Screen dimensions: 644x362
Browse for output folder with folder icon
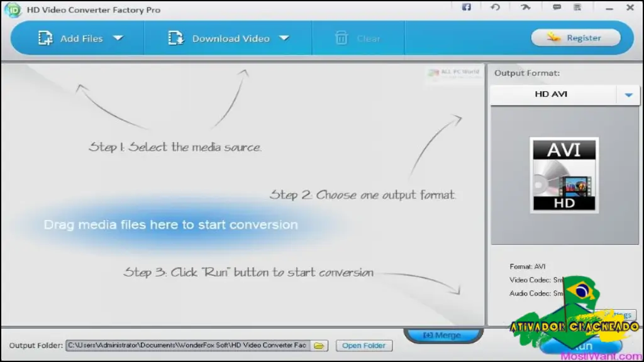[x=319, y=346]
